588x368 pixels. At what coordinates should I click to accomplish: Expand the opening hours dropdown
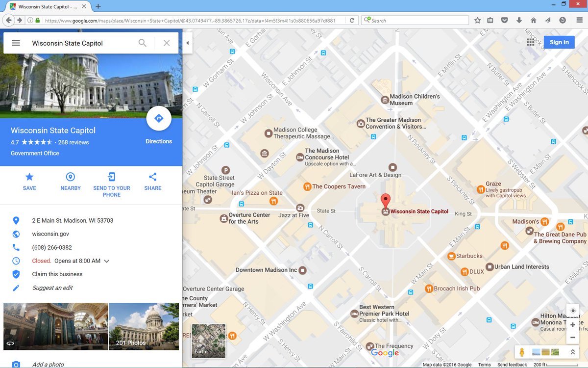[x=107, y=261]
